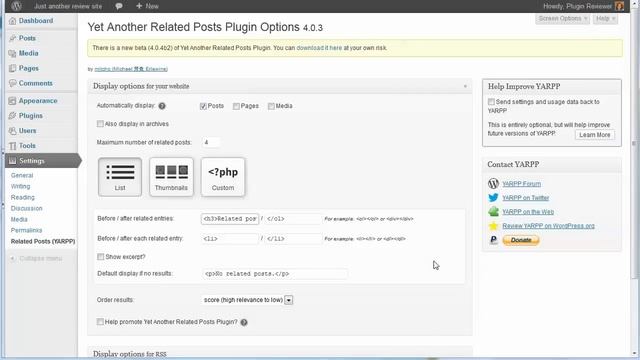Enable Also display in archives
This screenshot has height=360, width=640.
(x=100, y=124)
